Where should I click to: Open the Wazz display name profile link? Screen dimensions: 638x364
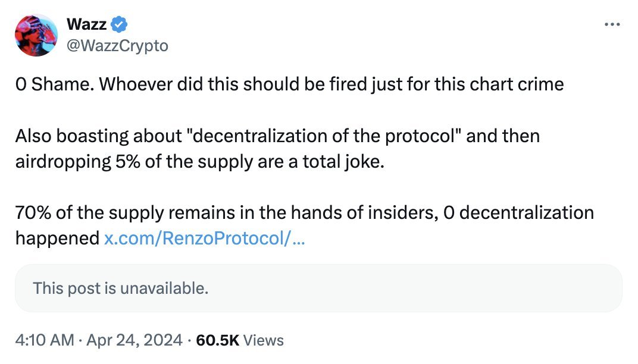tap(87, 24)
